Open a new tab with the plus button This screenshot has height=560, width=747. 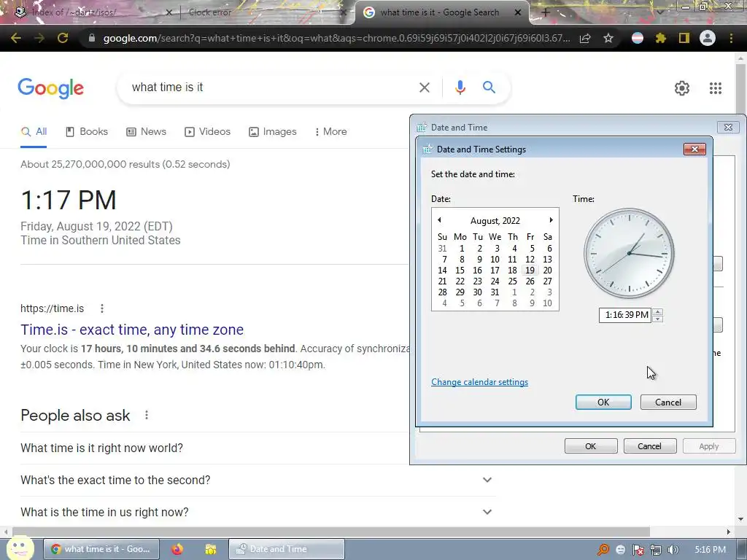(546, 12)
